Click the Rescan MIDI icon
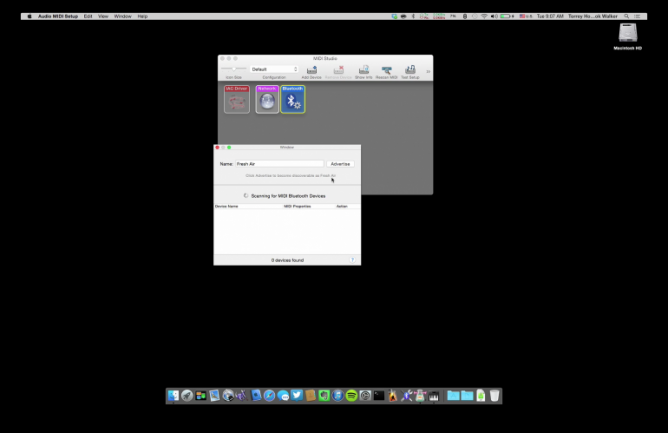Screen dimensions: 668x433 click(386, 70)
